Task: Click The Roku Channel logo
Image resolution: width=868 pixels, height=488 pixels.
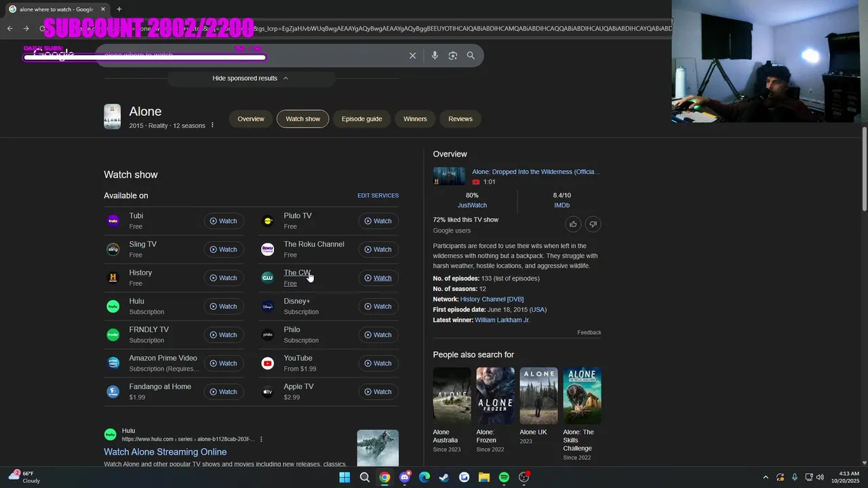Action: (x=268, y=249)
